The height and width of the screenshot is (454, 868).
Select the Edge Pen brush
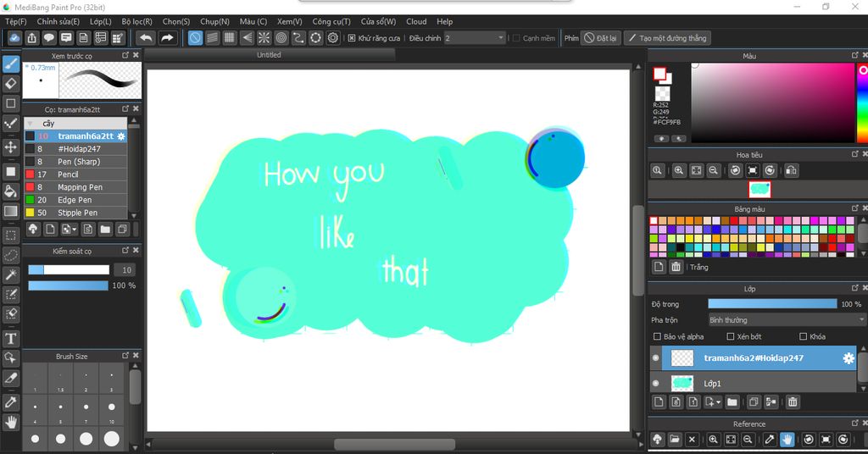75,200
